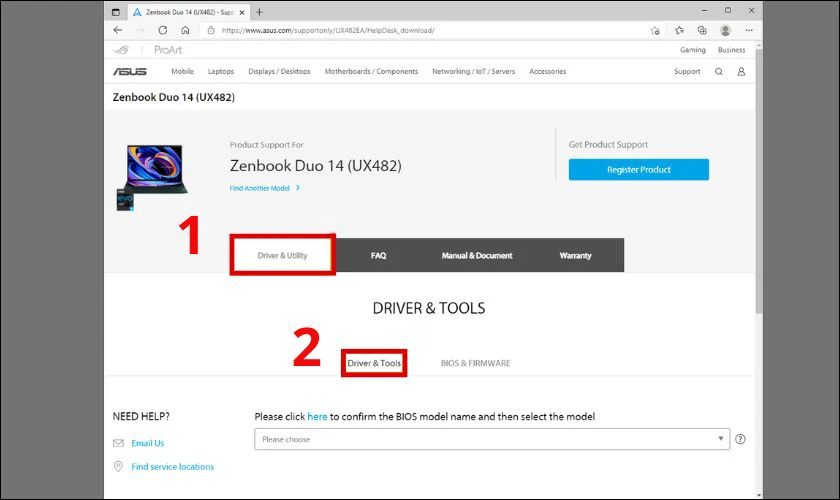The image size is (840, 500).
Task: Select the Driver & Utility tab
Action: click(x=282, y=255)
